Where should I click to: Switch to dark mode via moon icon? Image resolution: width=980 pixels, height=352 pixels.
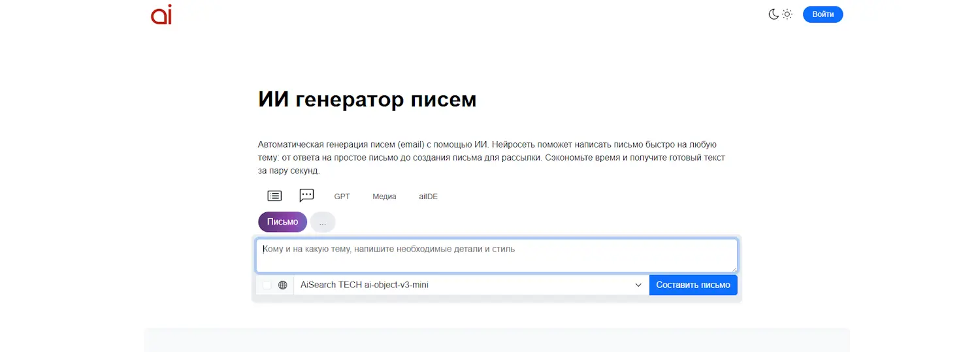[774, 14]
